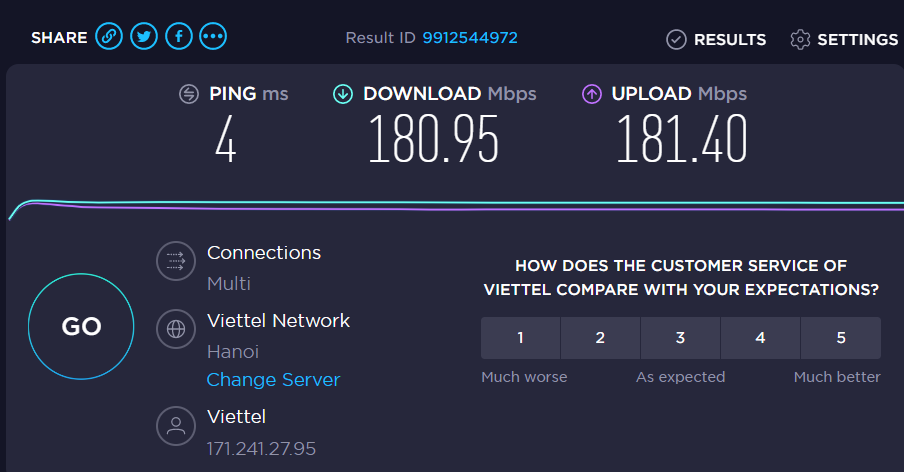Start a new test with GO
Image resolution: width=911 pixels, height=472 pixels.
tap(81, 327)
